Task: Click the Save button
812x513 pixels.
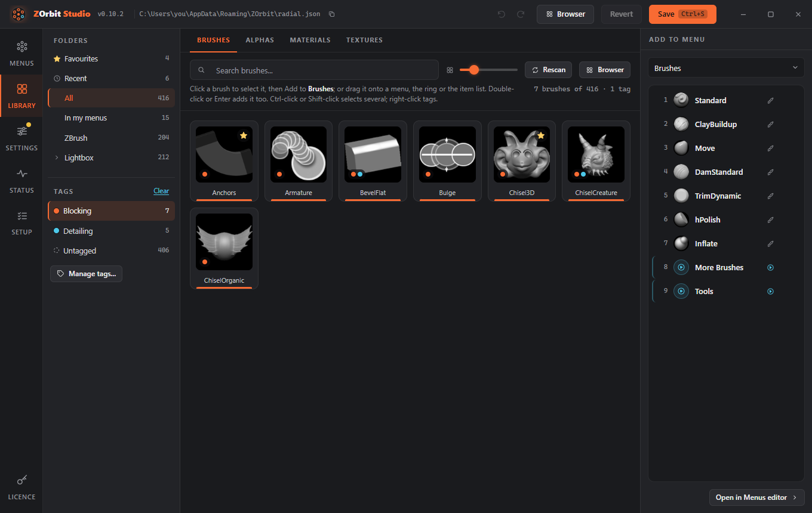Action: [682, 14]
